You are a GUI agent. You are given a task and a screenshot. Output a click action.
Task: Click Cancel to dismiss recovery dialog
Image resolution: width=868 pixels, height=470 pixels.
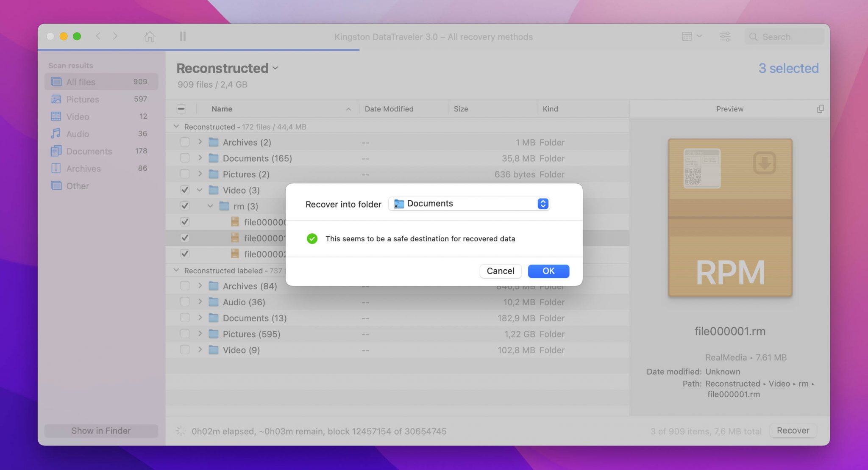click(x=500, y=271)
